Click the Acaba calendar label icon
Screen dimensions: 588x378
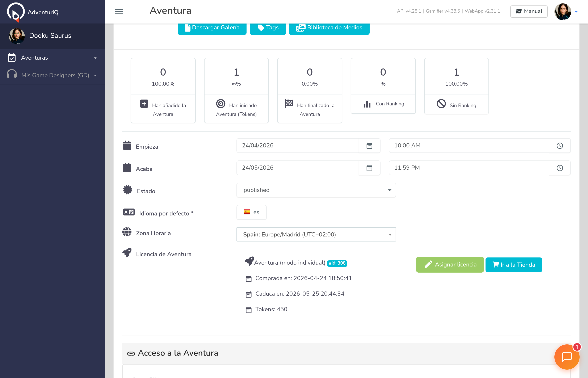127,167
